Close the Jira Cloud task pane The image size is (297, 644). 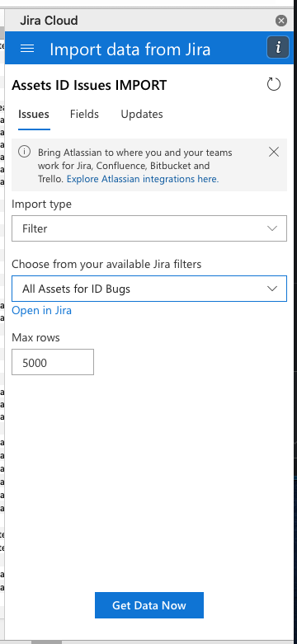(281, 21)
